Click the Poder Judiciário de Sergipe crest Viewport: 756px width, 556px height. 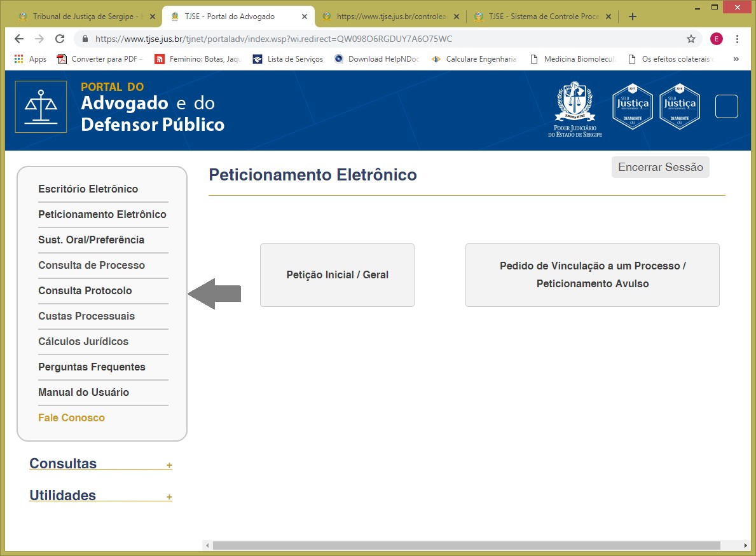pyautogui.click(x=575, y=109)
